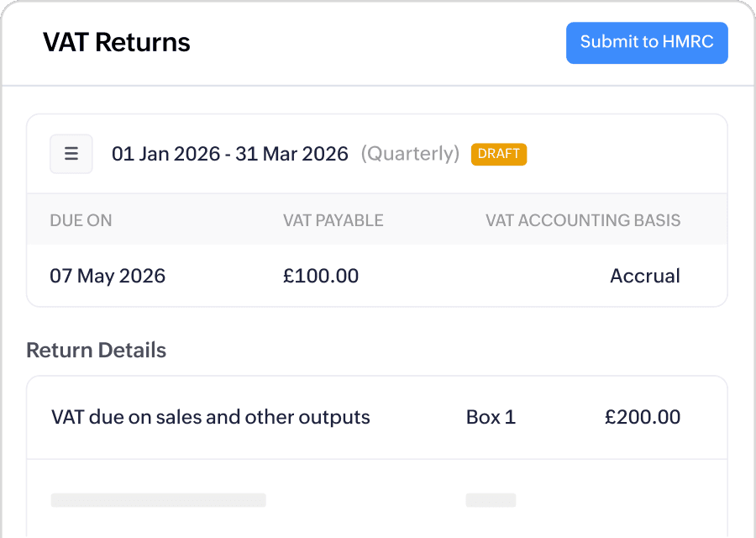This screenshot has height=538, width=756.
Task: Click the small placeholder box label in second row
Action: (x=491, y=500)
